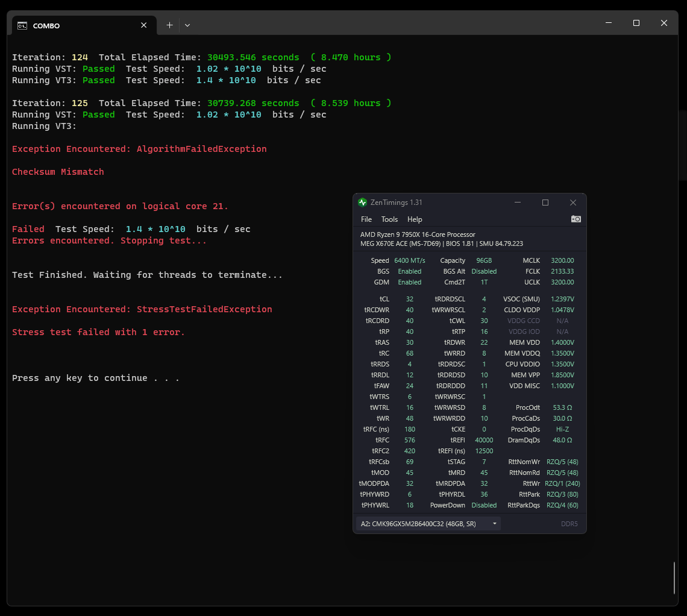Click the ZenTimings screenshot camera icon
The image size is (687, 616).
pyautogui.click(x=576, y=219)
